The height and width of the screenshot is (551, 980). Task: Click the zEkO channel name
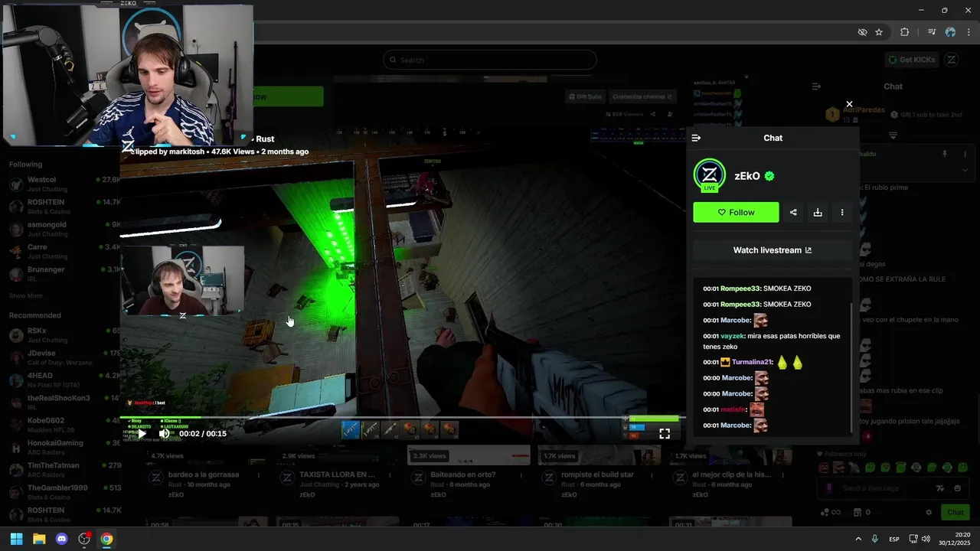pos(747,176)
